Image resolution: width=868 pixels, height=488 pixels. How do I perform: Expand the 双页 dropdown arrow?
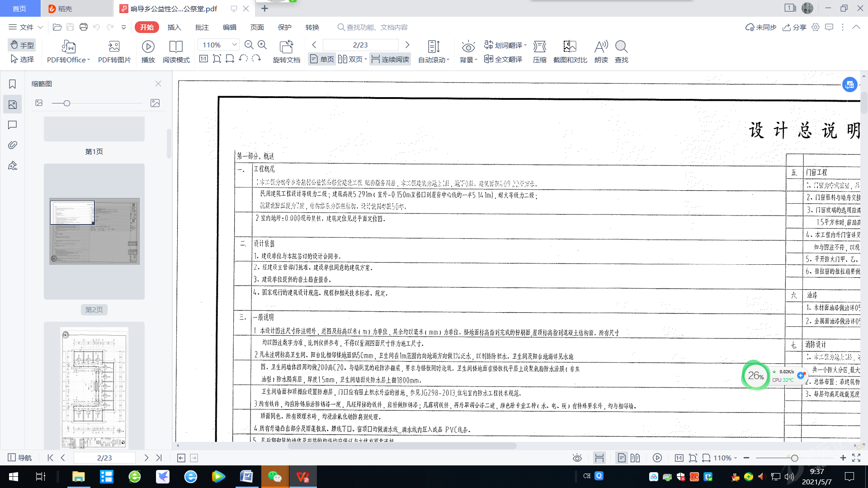[365, 59]
